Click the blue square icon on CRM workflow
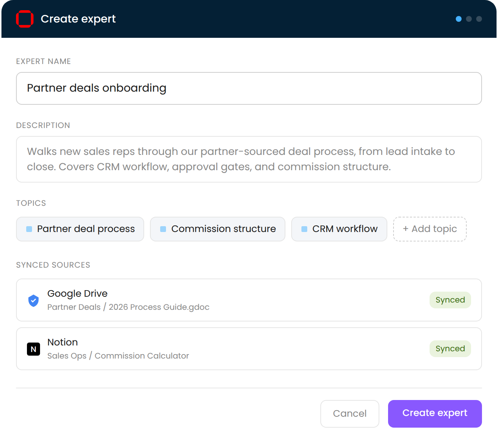 pos(304,229)
